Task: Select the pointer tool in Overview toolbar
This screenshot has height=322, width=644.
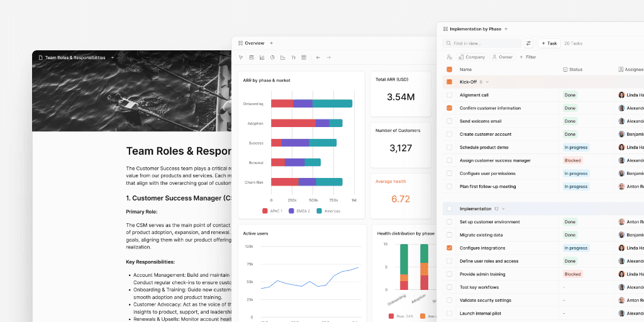Action: [241, 57]
